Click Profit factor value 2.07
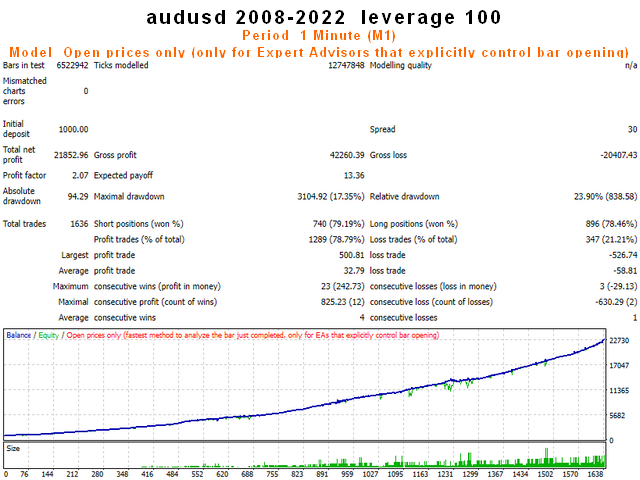This screenshot has height=480, width=640. click(80, 176)
